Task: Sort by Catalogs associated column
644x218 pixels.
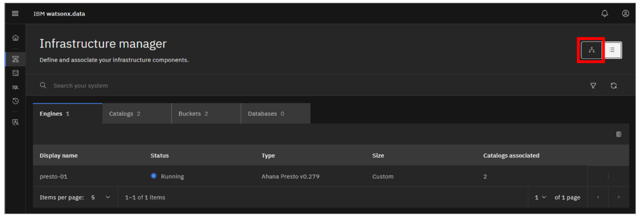Action: coord(511,155)
